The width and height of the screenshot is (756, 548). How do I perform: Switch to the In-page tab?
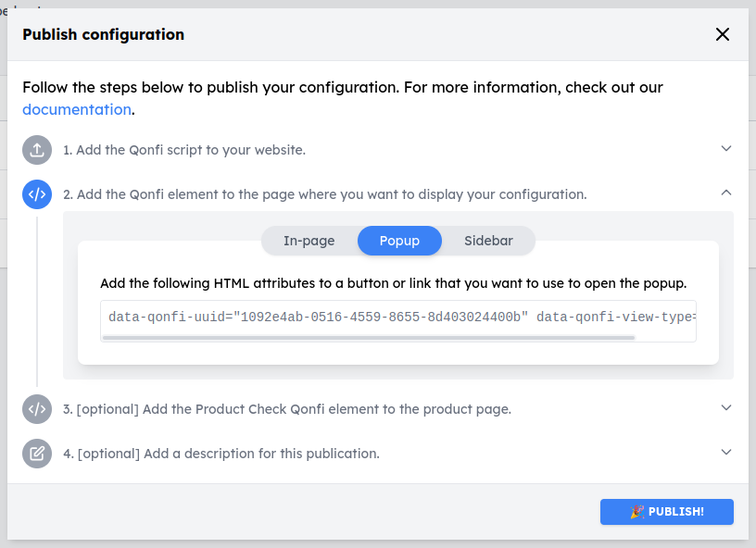pyautogui.click(x=309, y=241)
